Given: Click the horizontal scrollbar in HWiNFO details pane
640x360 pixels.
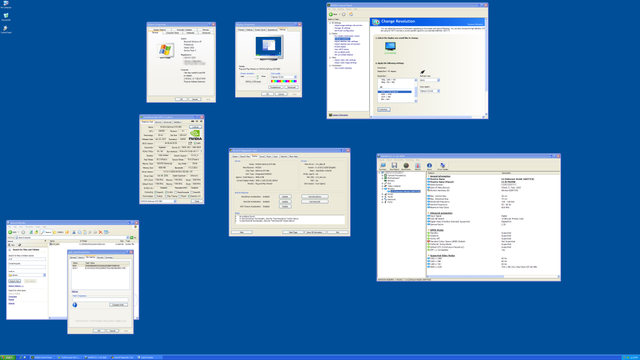Looking at the screenshot, I should [493, 276].
